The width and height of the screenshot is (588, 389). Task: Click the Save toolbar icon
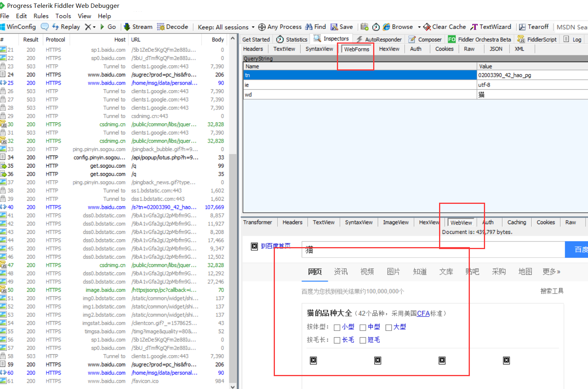tap(342, 27)
